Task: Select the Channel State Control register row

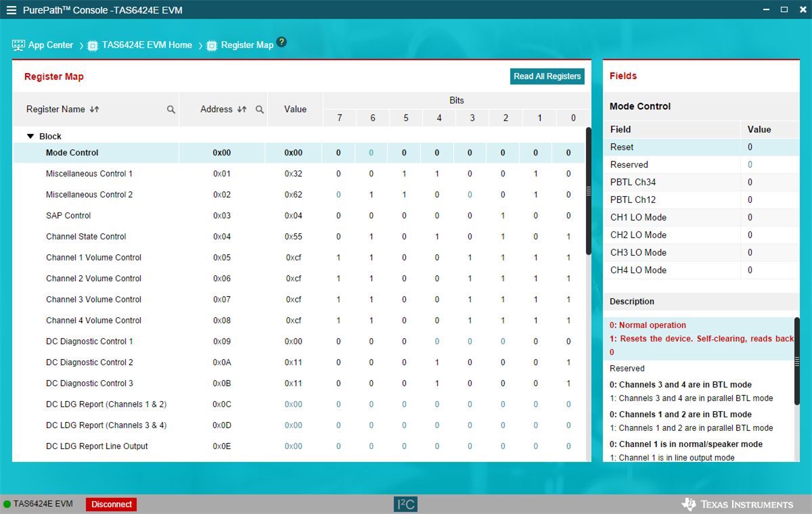Action: [86, 237]
